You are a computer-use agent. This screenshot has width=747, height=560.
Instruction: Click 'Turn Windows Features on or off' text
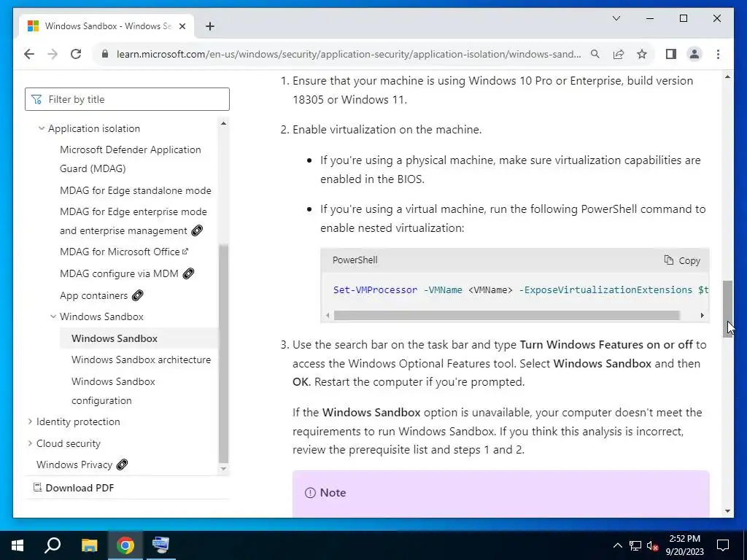pos(606,345)
